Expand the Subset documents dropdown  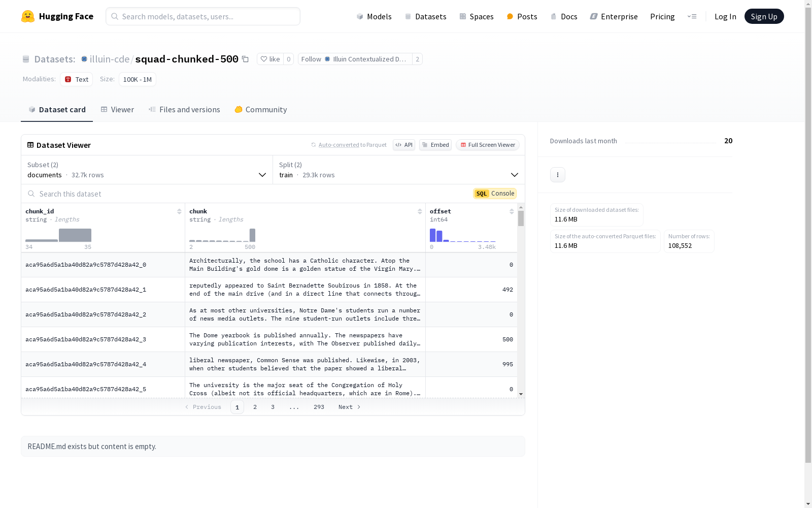click(x=147, y=170)
